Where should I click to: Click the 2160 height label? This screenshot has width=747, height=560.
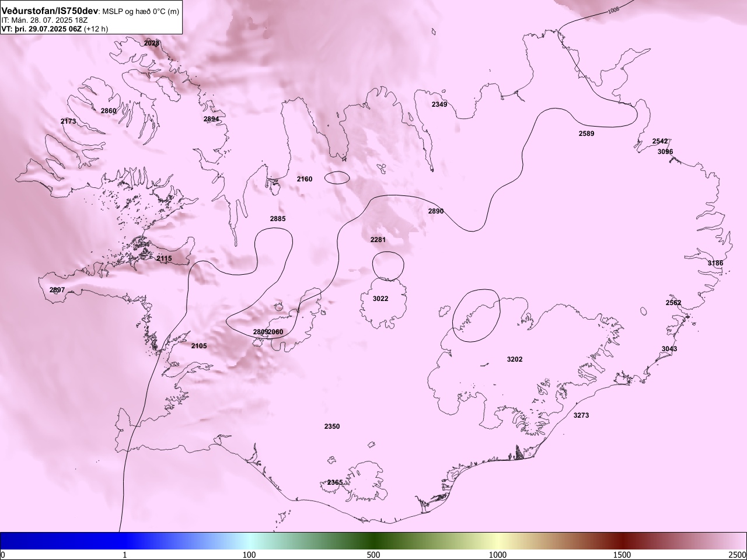tap(305, 179)
